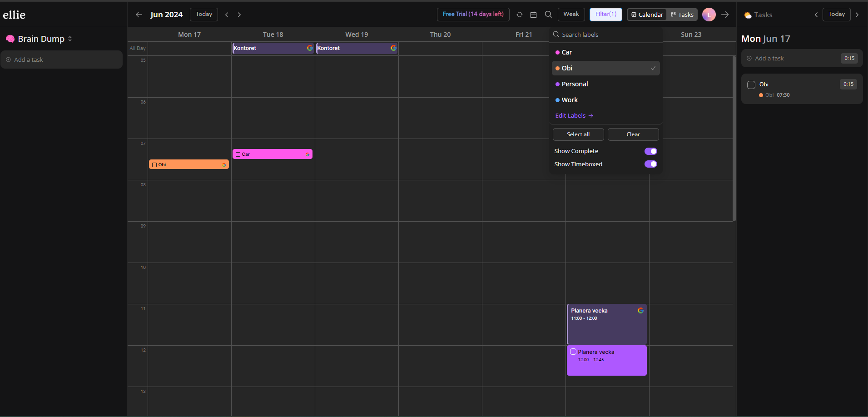868x417 pixels.
Task: Click the pink Car label color dot
Action: click(x=557, y=53)
